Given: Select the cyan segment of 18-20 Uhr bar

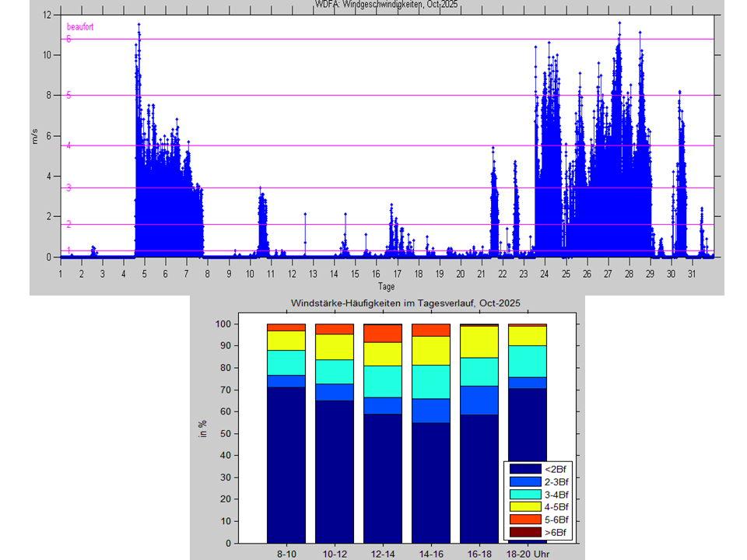Looking at the screenshot, I should point(527,361).
